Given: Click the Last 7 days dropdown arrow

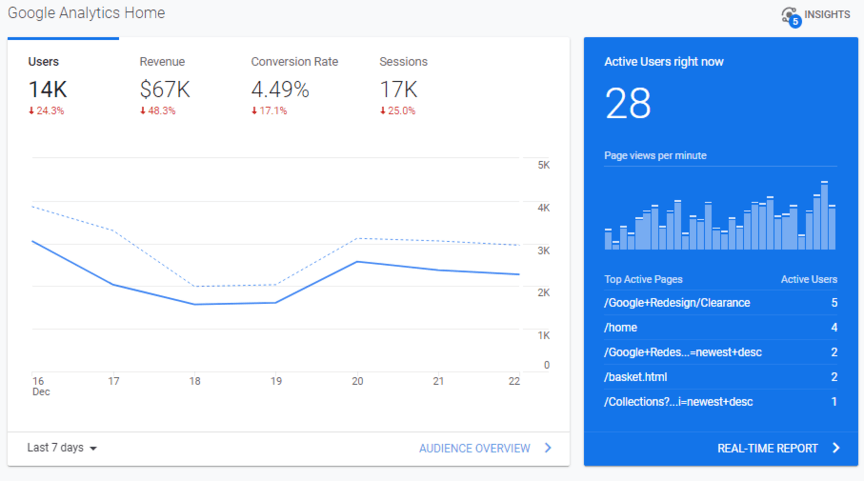Looking at the screenshot, I should click(x=93, y=448).
